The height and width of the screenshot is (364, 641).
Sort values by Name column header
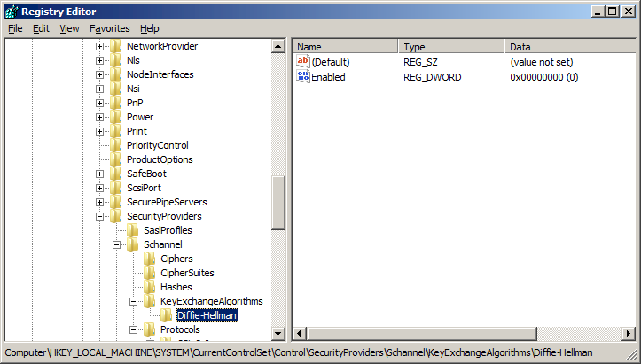pos(346,46)
